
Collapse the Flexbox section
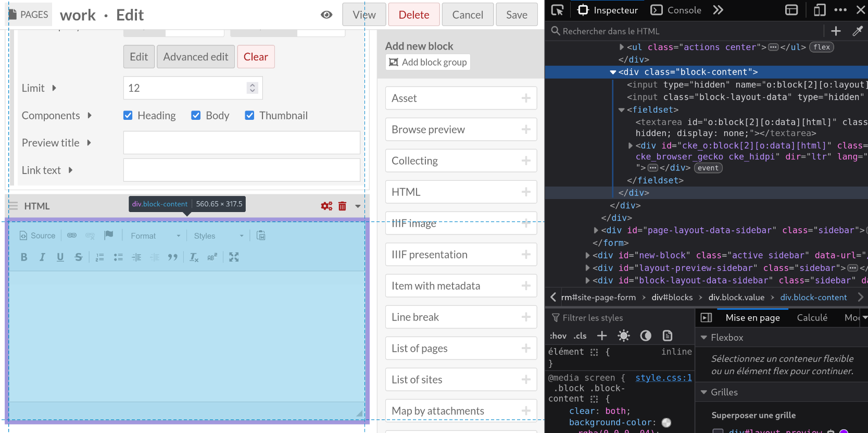pyautogui.click(x=704, y=338)
